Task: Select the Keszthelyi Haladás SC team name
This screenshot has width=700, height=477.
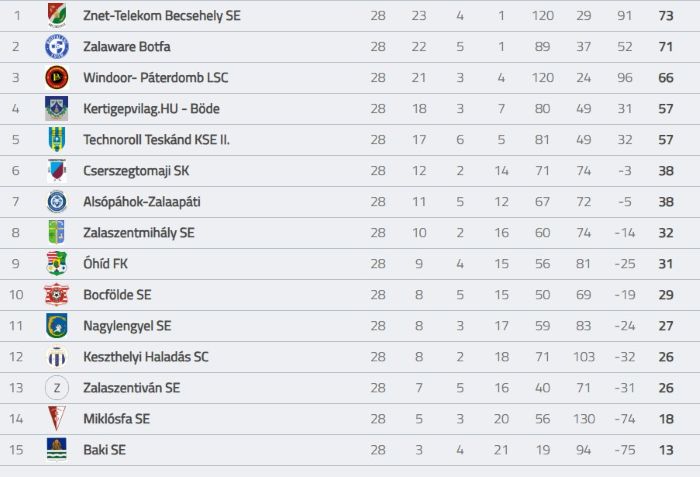Action: point(146,357)
